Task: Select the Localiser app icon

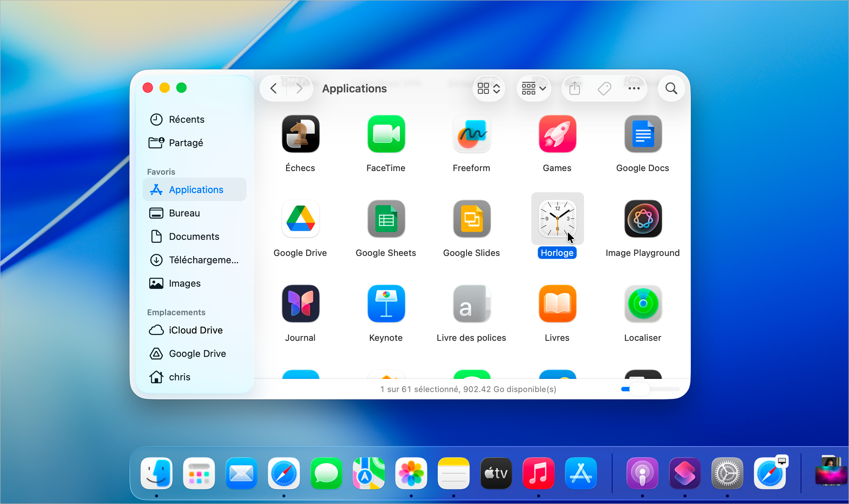Action: click(643, 304)
